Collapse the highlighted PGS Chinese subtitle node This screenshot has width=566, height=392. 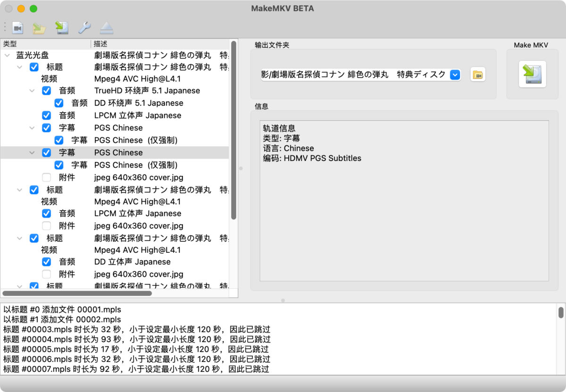click(32, 153)
